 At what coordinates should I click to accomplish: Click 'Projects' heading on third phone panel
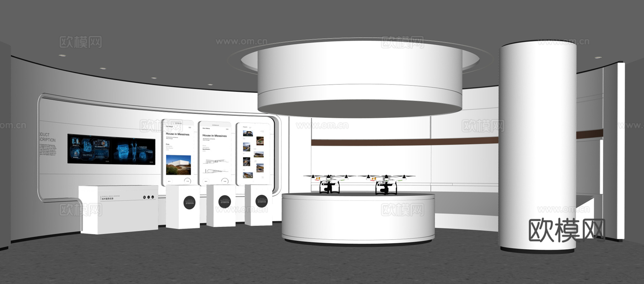245,127
